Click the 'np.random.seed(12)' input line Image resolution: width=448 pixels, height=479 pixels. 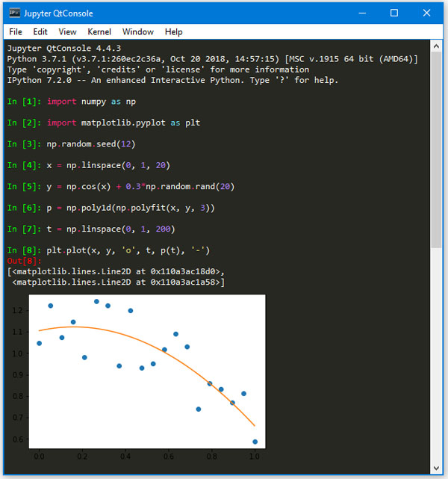coord(91,144)
